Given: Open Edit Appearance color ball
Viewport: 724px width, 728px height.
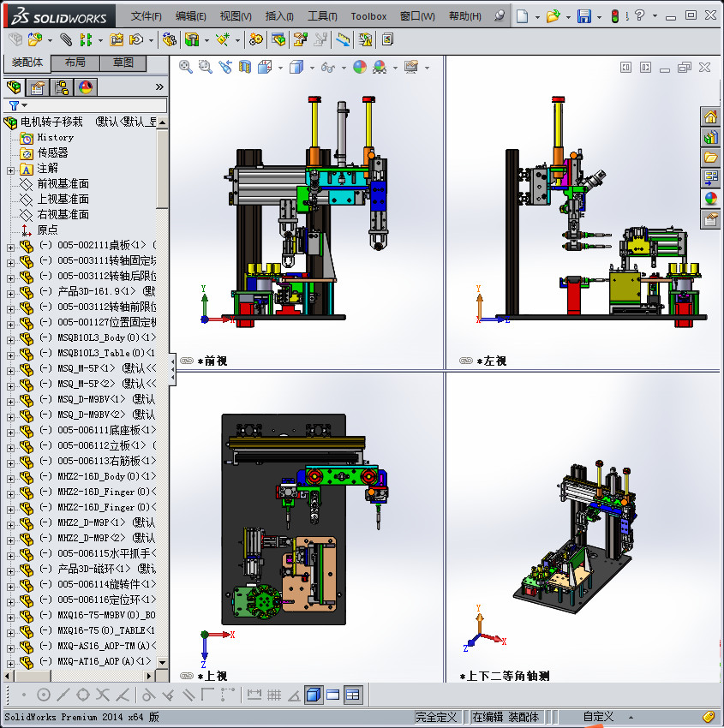Looking at the screenshot, I should pos(360,68).
